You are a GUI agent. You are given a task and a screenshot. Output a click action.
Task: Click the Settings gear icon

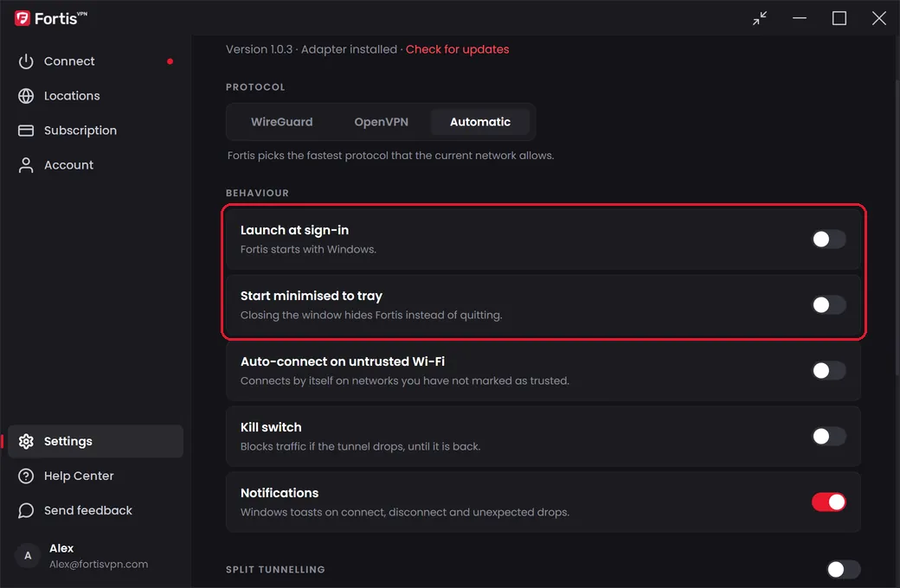[x=26, y=441]
